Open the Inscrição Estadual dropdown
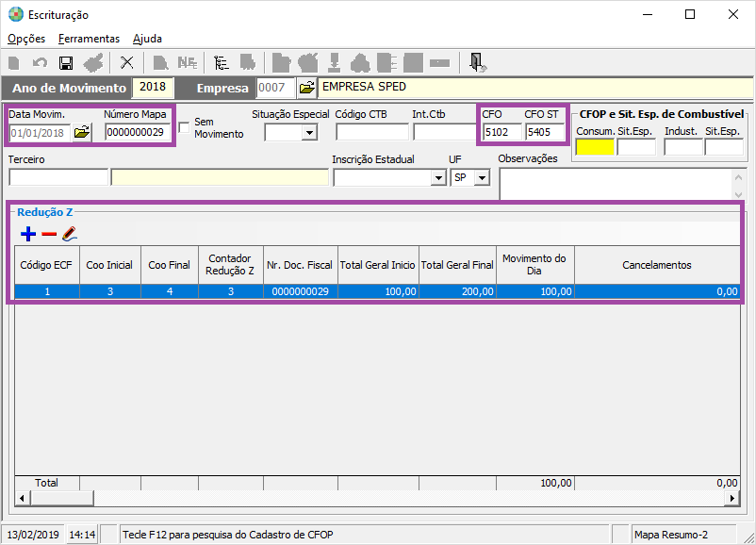756x545 pixels. 437,177
